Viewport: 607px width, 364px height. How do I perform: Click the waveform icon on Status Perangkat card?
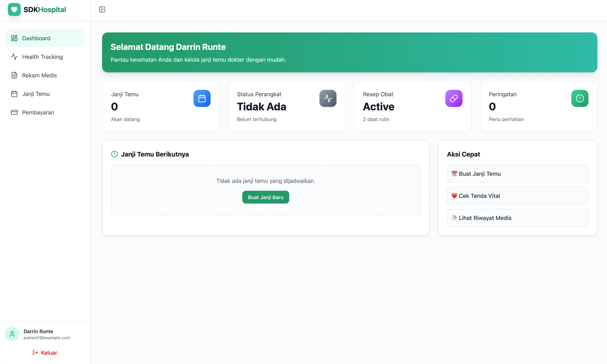[328, 98]
